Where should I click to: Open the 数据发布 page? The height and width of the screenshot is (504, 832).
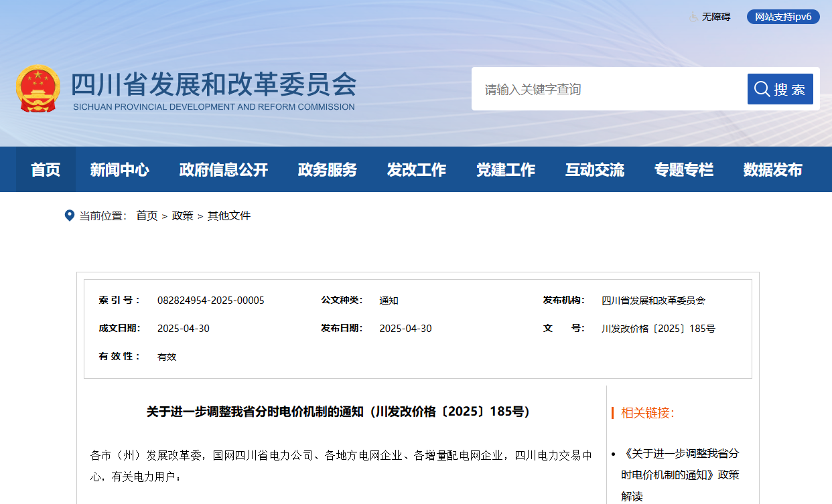[x=772, y=170]
